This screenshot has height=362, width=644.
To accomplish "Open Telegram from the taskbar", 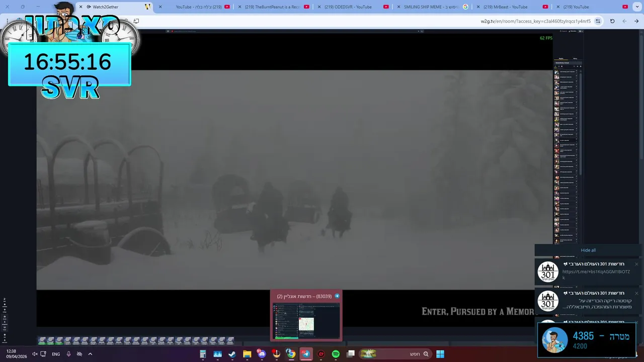I will point(306,354).
